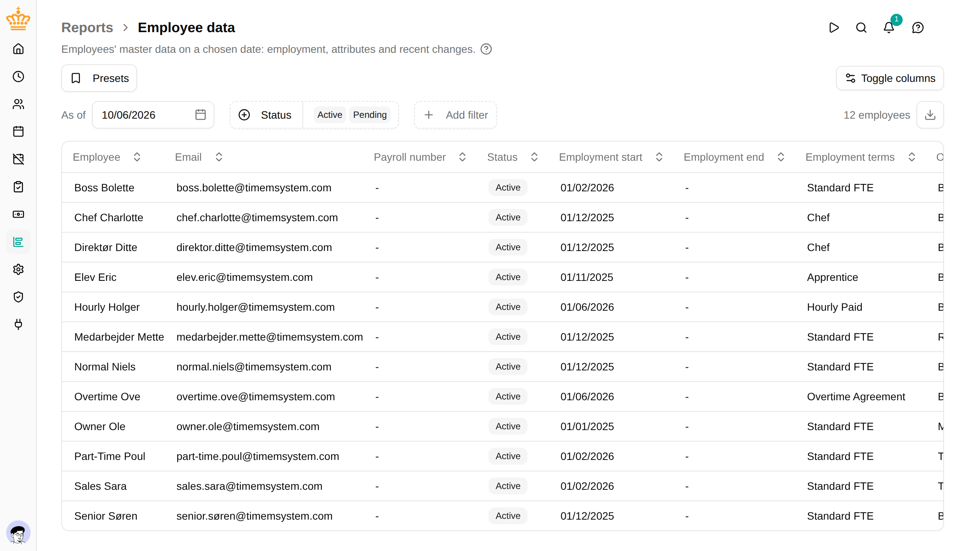The width and height of the screenshot is (980, 551).
Task: Open the crossed-out calendar absence icon
Action: click(18, 159)
